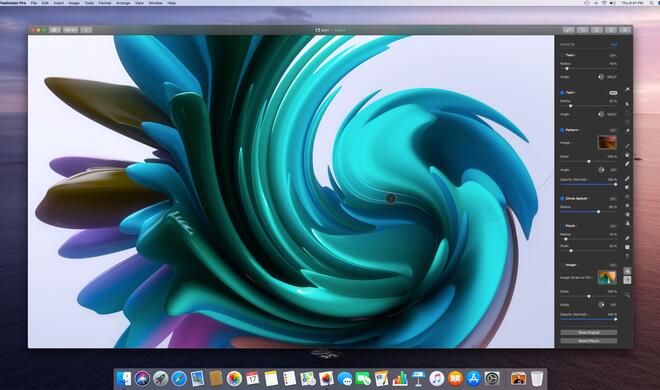
Task: Open Photos from the Dock
Action: point(234,379)
